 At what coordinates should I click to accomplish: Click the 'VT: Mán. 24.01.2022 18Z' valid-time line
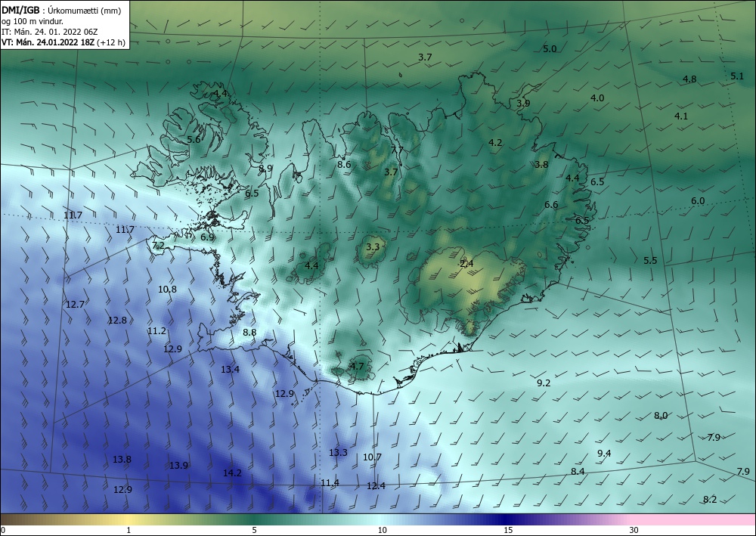[48, 42]
